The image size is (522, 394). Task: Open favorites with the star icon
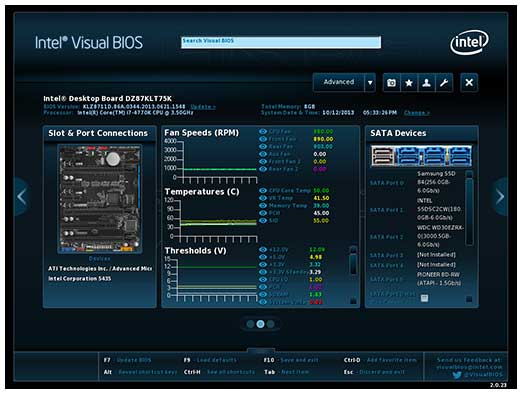(x=409, y=83)
